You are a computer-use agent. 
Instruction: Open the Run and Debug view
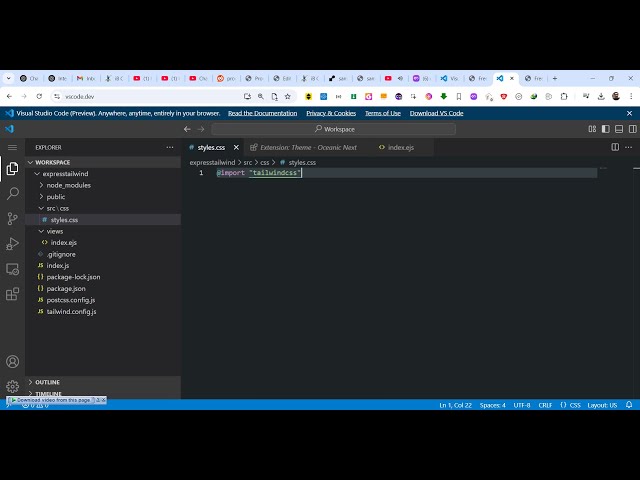click(x=12, y=244)
